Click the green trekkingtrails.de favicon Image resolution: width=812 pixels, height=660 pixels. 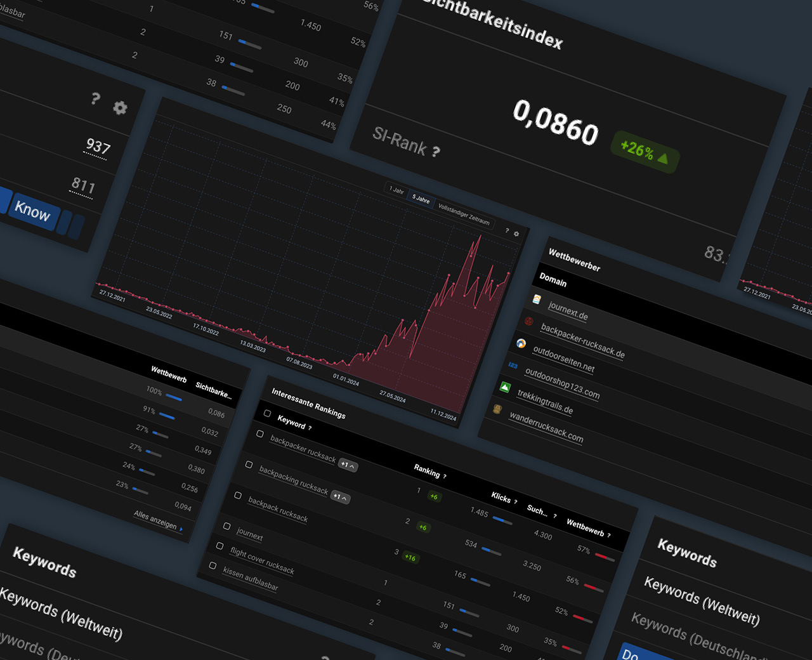tap(505, 387)
